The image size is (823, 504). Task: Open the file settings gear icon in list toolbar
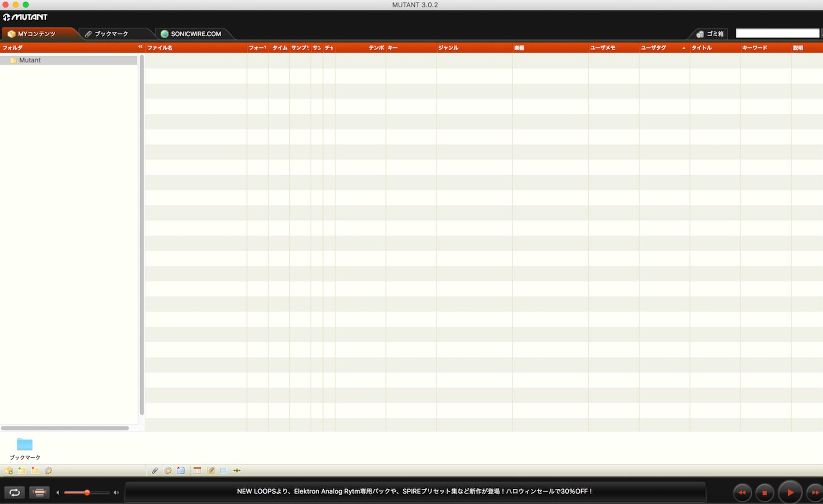click(167, 471)
